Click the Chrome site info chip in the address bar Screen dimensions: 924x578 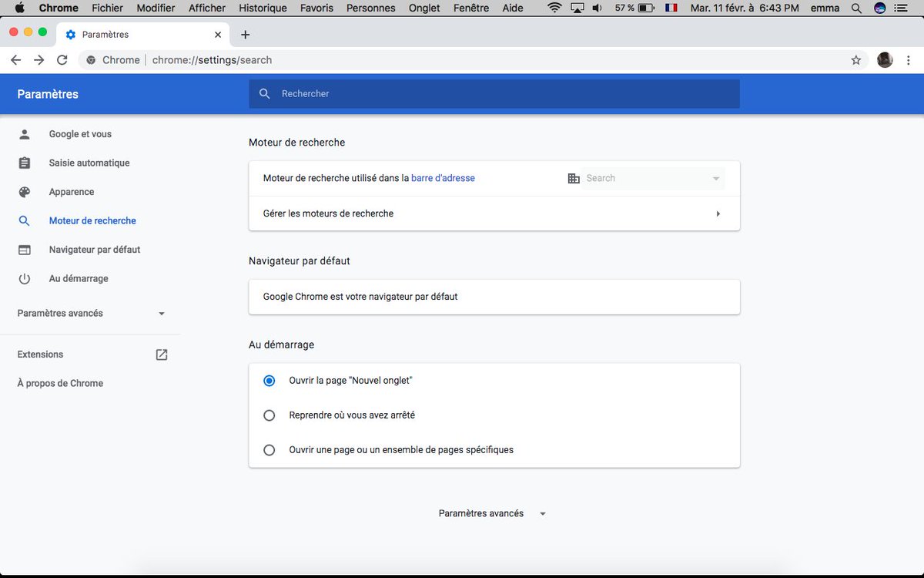(x=112, y=60)
